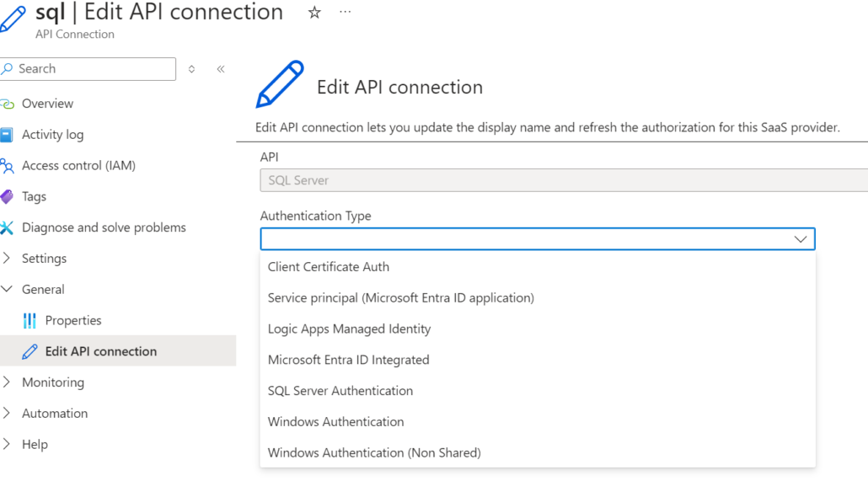Click the purple Tags icon
The image size is (868, 481).
point(7,196)
